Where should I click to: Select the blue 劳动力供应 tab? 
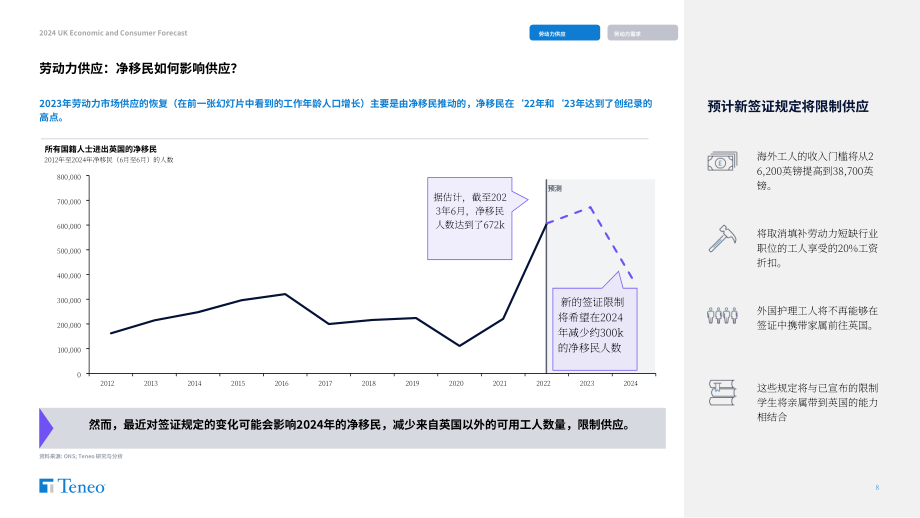(564, 33)
